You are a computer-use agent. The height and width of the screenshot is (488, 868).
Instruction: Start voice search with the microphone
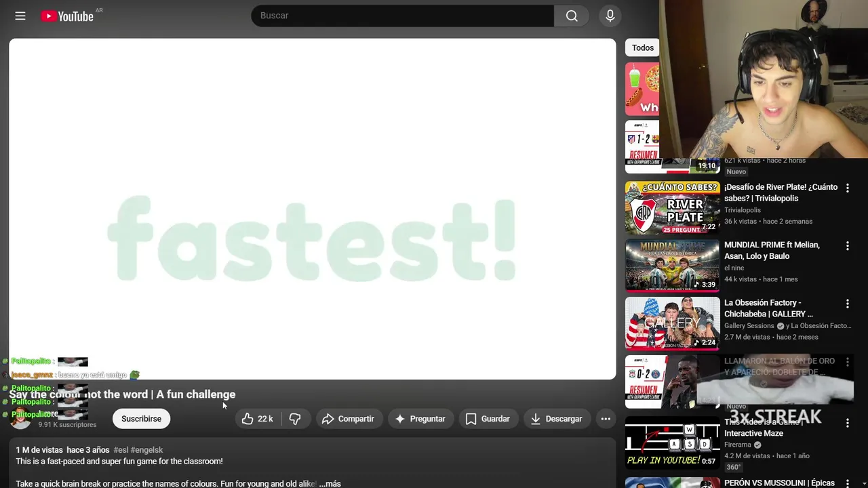(x=610, y=16)
